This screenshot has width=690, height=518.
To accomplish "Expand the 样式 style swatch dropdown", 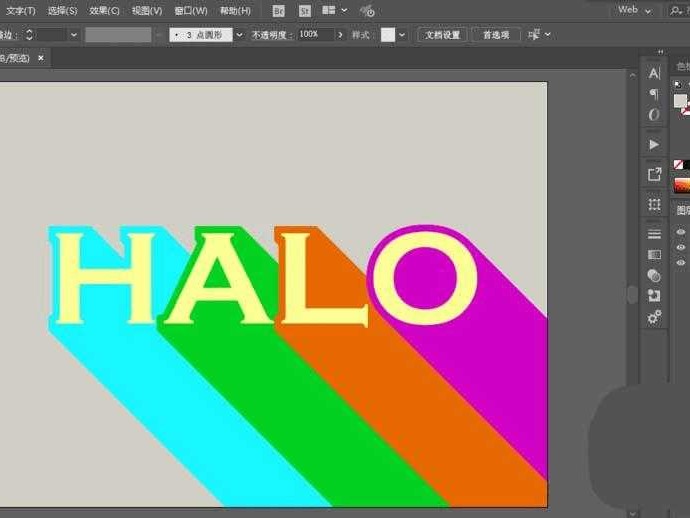I will (x=402, y=34).
